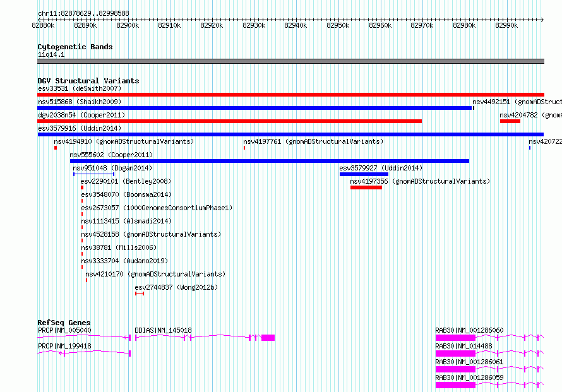Screen dimensions: 562x392
Task: Click the RefSeq Genes track title
Action: pyautogui.click(x=64, y=323)
